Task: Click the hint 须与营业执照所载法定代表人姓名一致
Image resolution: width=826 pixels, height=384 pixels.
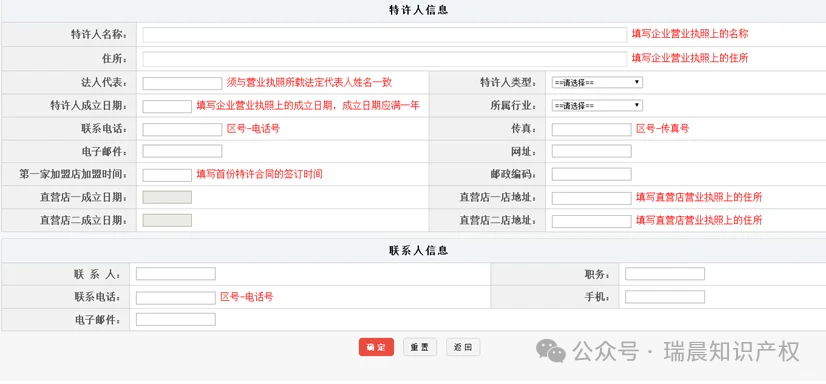Action: [x=309, y=83]
